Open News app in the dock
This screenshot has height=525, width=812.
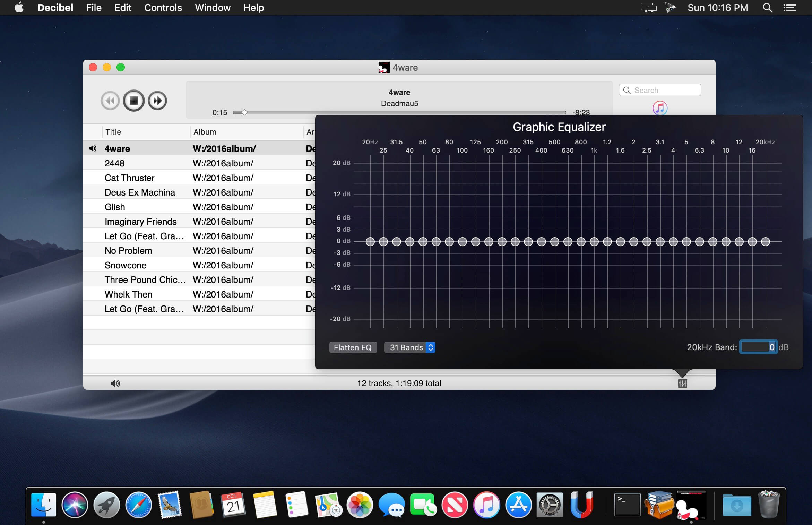pos(455,505)
